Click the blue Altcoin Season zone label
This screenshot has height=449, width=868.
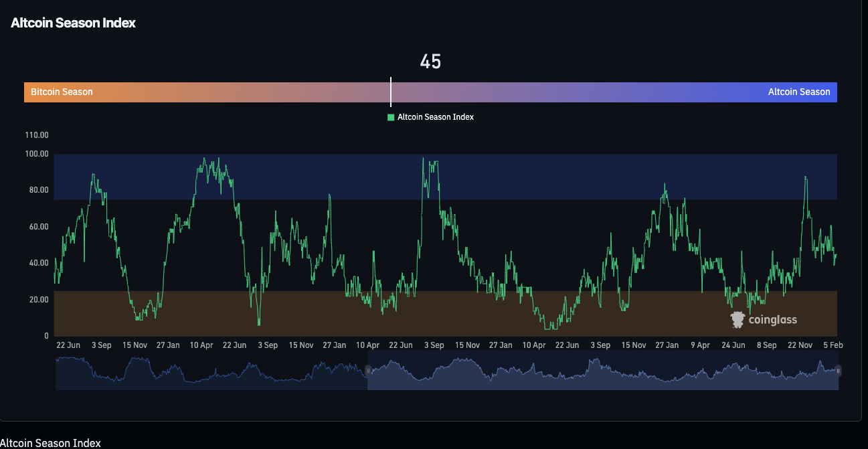[x=799, y=92]
